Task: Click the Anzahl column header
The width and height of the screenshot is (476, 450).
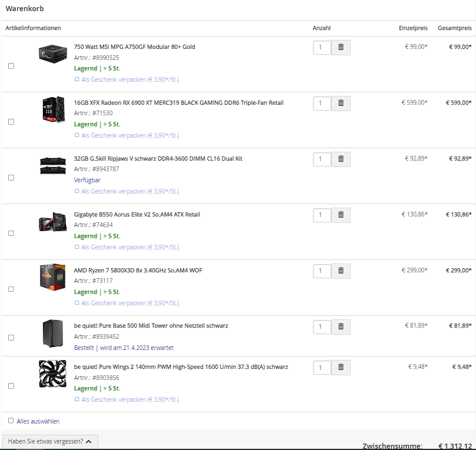Action: [321, 28]
